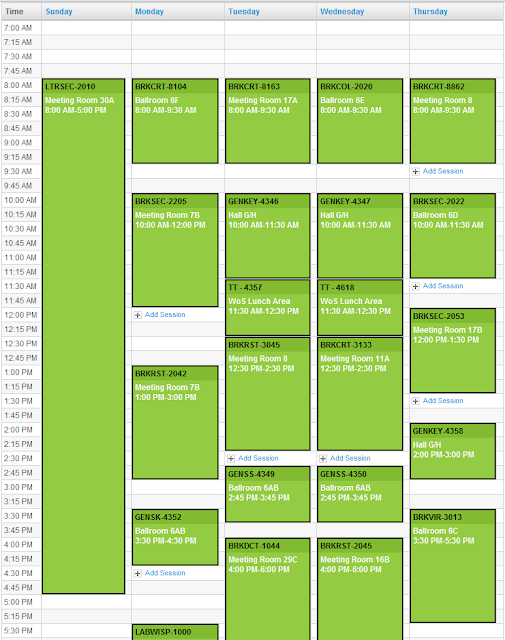Open the GENKEY-4358 session on Thursday
Viewport: 505px width, 640px height.
[x=453, y=451]
